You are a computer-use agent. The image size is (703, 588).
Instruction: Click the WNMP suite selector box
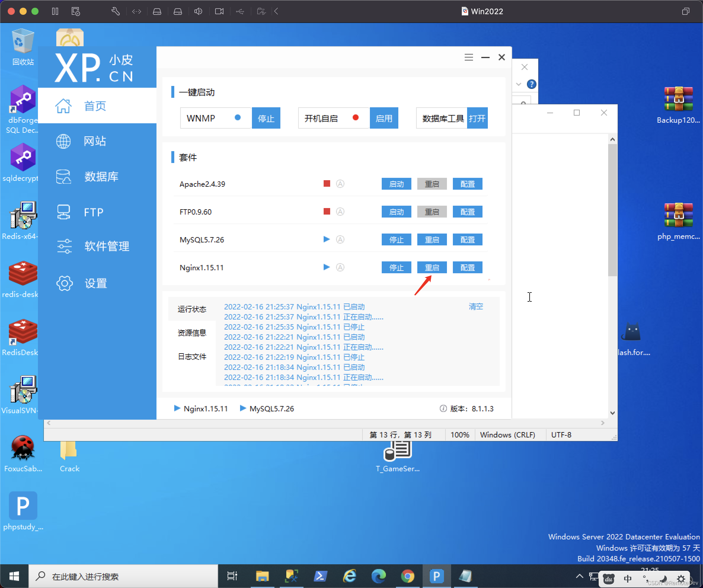point(215,118)
